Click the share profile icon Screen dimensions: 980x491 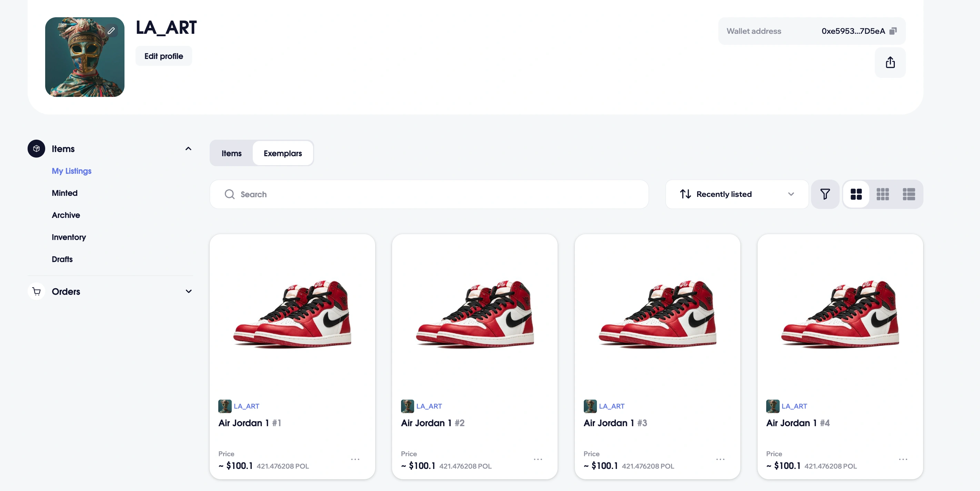click(x=890, y=62)
